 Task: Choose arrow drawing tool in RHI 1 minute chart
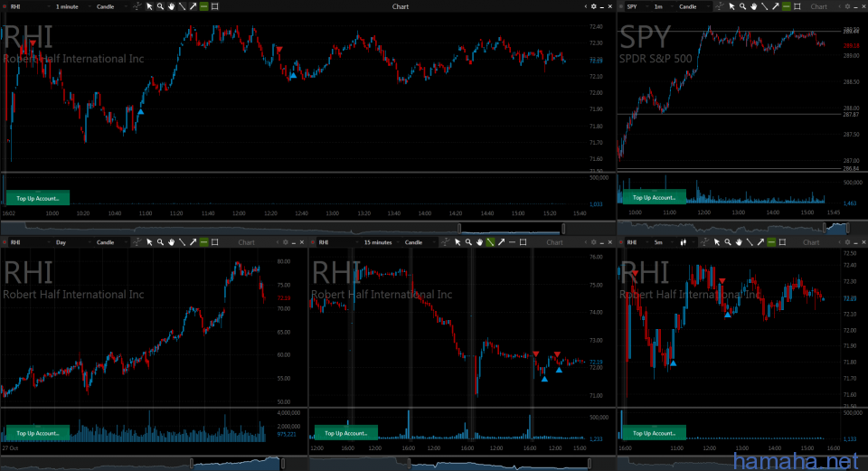[x=193, y=6]
